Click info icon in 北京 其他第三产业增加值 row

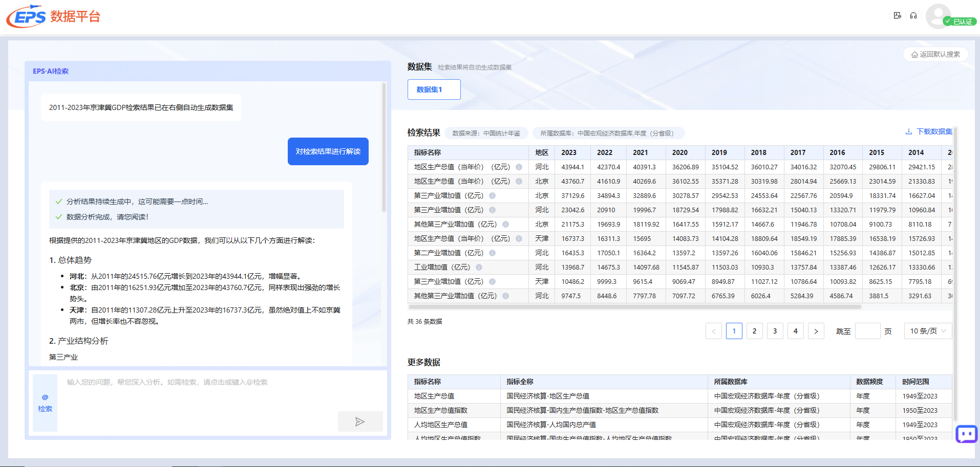[505, 224]
